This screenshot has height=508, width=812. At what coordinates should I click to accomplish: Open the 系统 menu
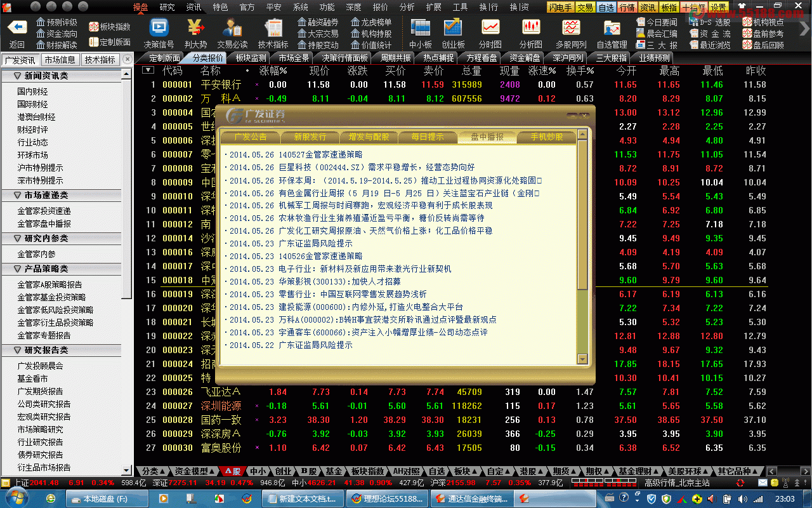(300, 7)
